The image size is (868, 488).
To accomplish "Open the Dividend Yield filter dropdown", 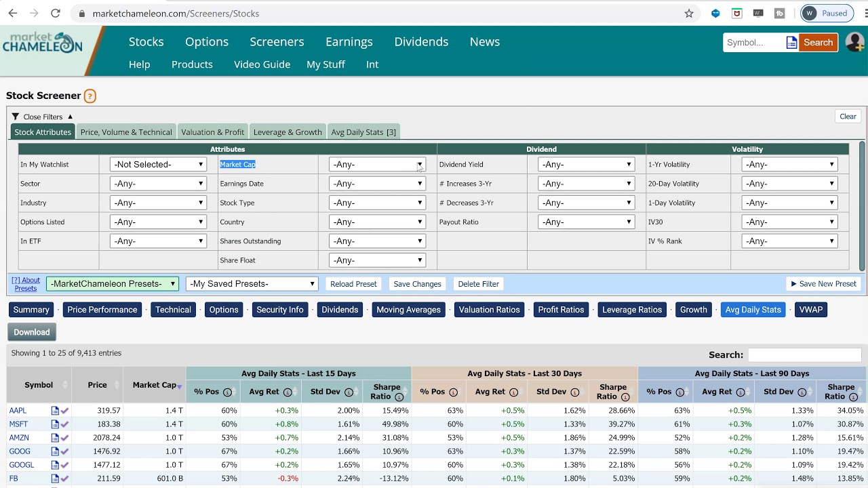I will click(586, 165).
